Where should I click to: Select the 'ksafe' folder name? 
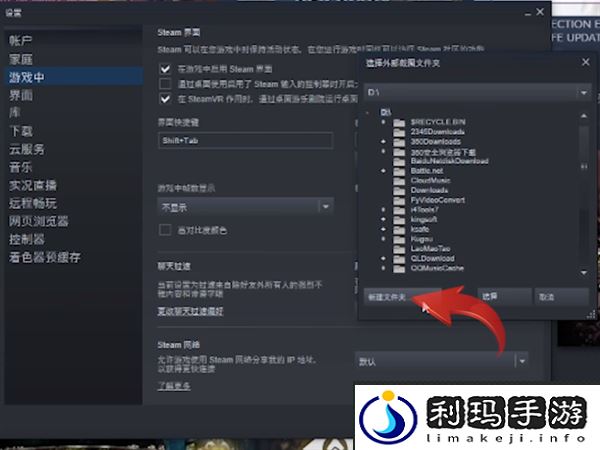pos(420,229)
